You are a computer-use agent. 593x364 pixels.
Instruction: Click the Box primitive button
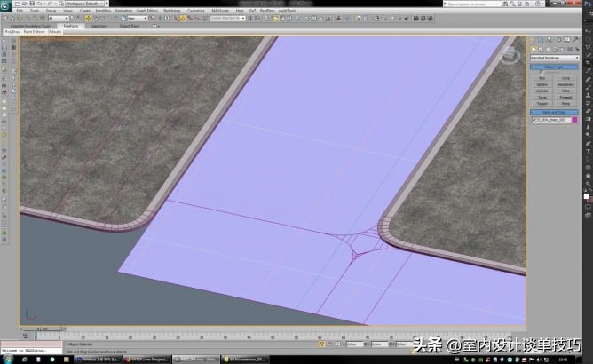[x=542, y=78]
